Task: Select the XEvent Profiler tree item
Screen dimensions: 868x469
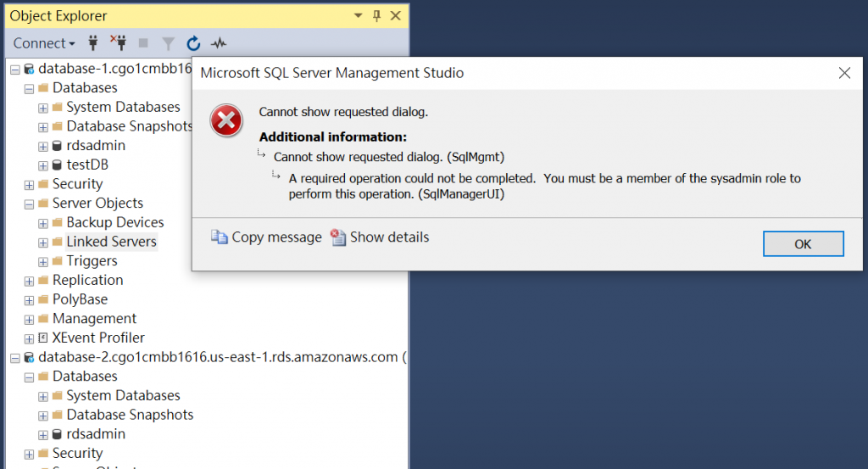Action: (x=98, y=338)
